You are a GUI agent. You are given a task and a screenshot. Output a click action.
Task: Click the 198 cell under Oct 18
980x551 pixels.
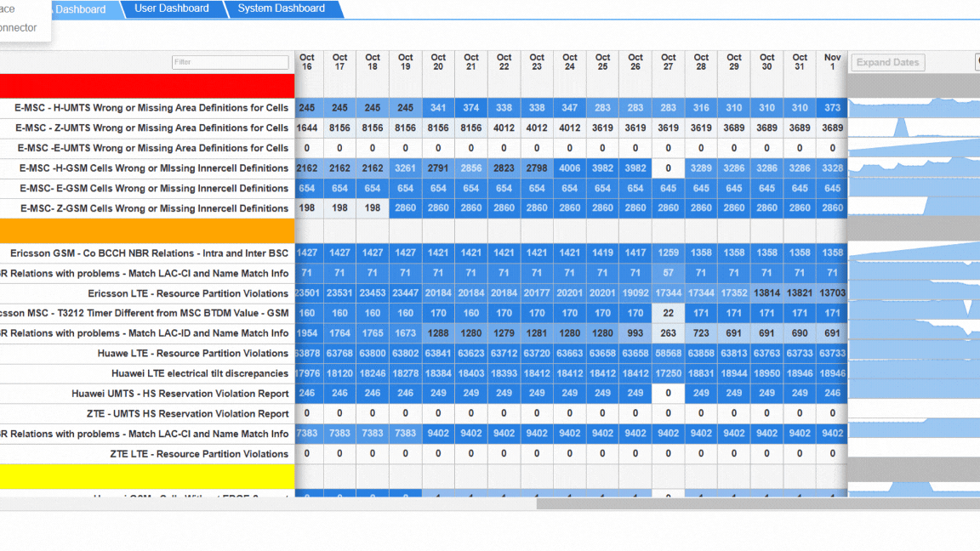(373, 208)
